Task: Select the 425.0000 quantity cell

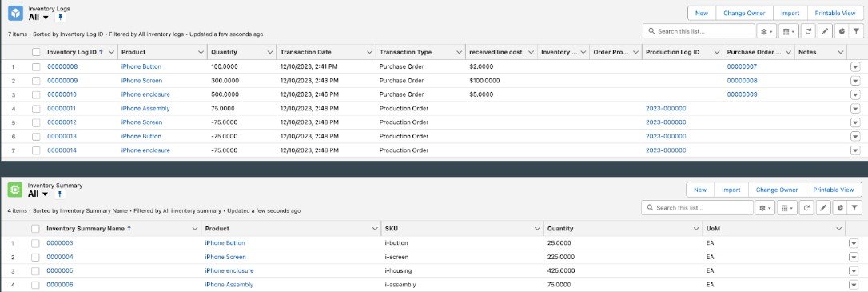Action: point(561,271)
